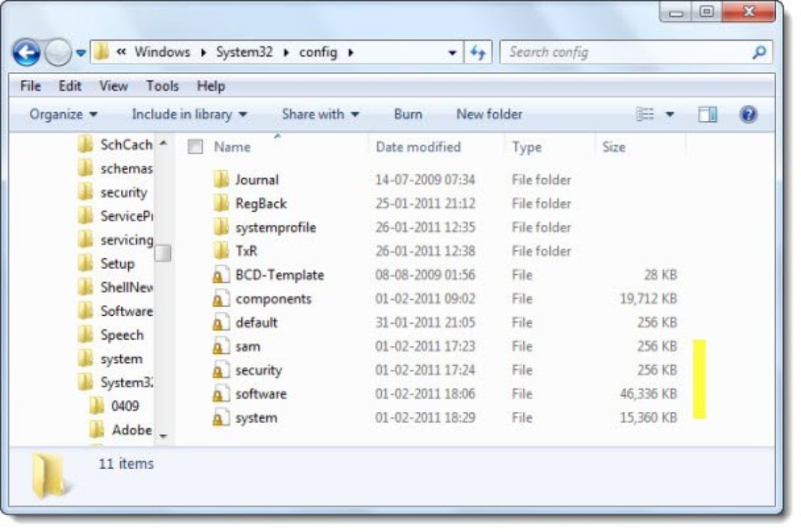Select the Speech folder in navigation tree
801x532 pixels.
coord(110,335)
